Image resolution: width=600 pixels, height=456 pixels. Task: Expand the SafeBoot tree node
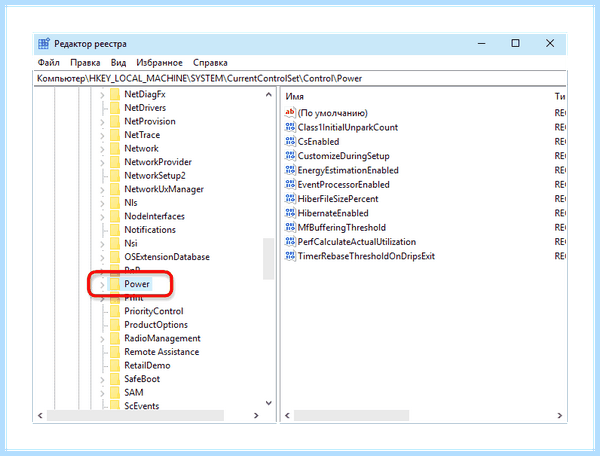click(102, 379)
